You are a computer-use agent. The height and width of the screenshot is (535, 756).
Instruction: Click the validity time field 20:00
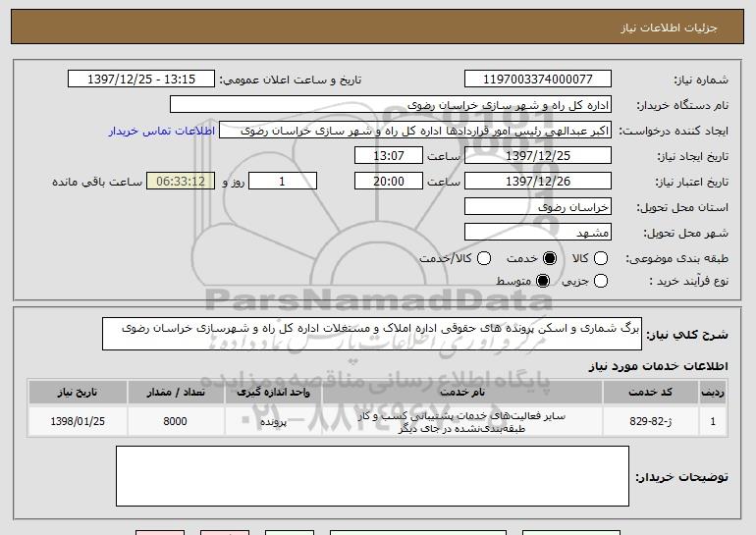pos(389,182)
